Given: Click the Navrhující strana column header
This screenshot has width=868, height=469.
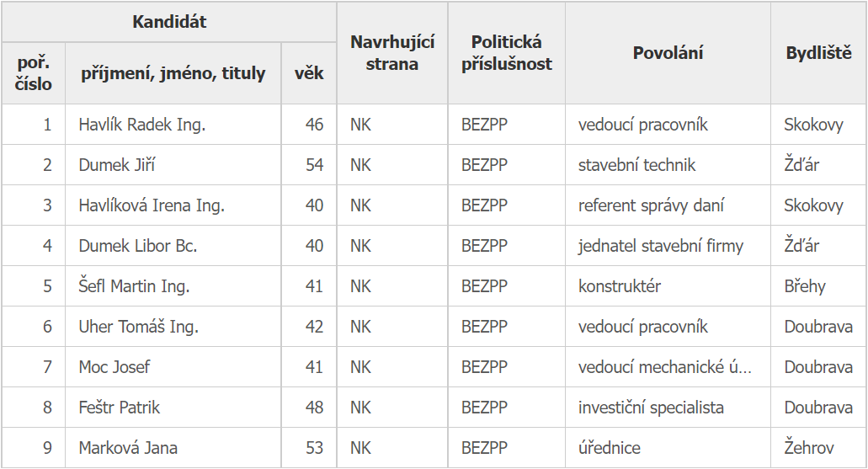Looking at the screenshot, I should pyautogui.click(x=392, y=53).
